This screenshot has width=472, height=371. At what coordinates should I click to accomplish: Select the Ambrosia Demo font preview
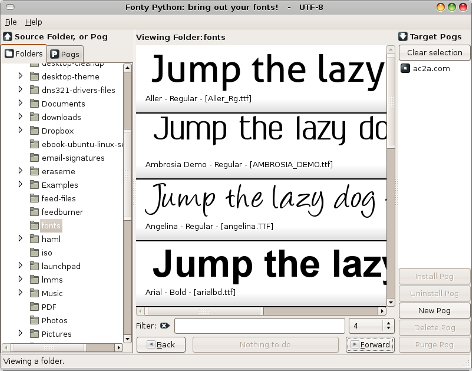coord(261,146)
